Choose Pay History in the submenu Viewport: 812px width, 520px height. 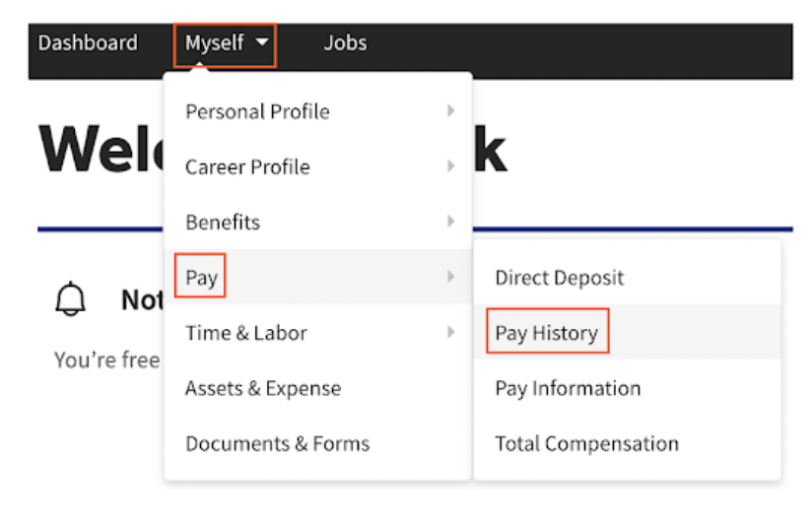point(546,333)
